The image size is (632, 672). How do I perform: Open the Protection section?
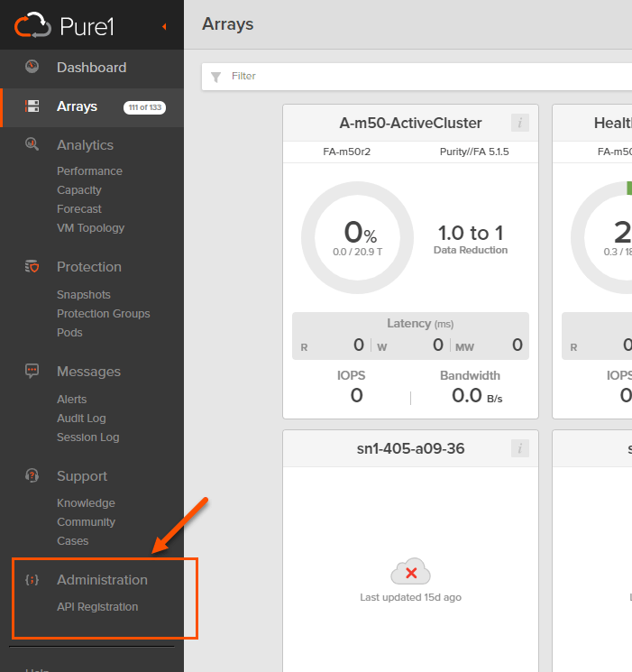tap(89, 267)
